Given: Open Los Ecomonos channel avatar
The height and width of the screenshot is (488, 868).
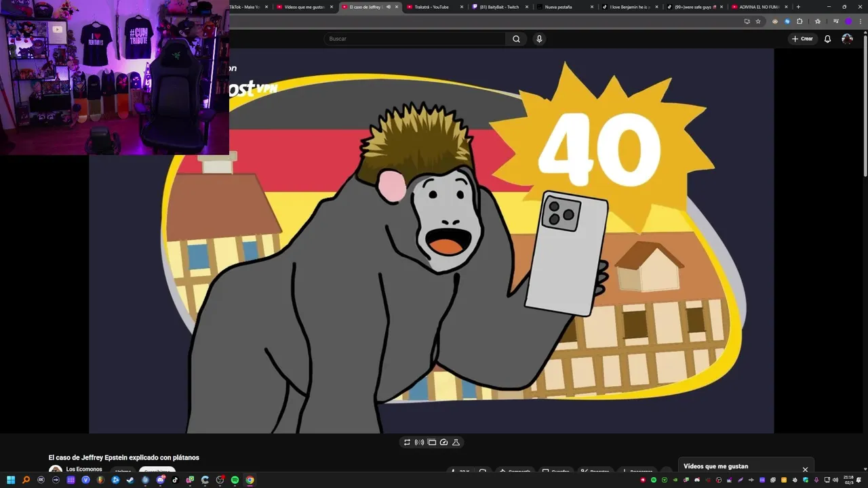Looking at the screenshot, I should point(56,469).
